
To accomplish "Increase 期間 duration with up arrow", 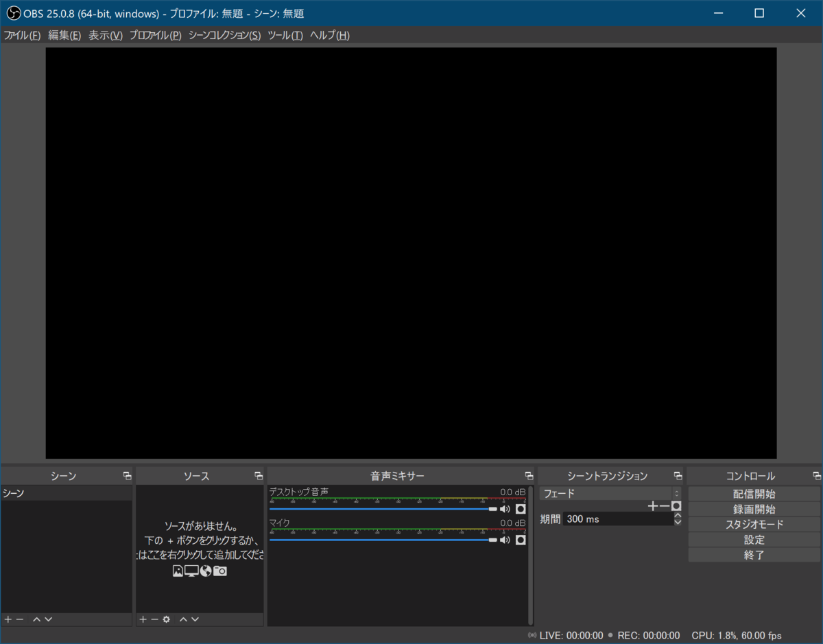I will (678, 515).
